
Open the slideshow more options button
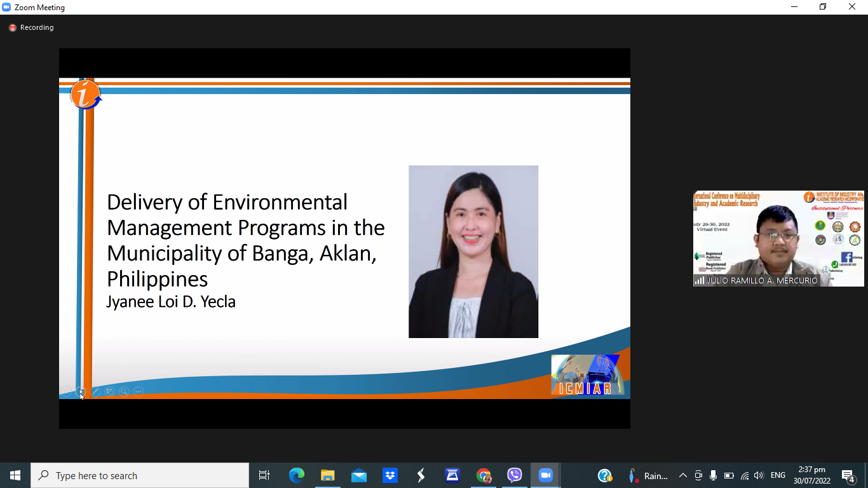[139, 391]
